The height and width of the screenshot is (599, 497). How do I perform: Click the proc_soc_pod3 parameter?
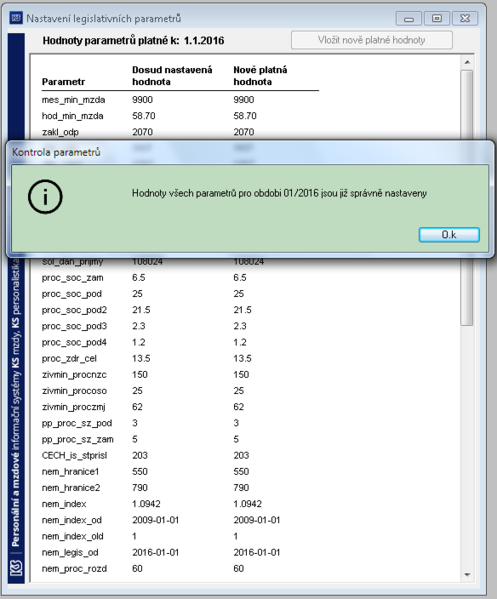point(74,326)
